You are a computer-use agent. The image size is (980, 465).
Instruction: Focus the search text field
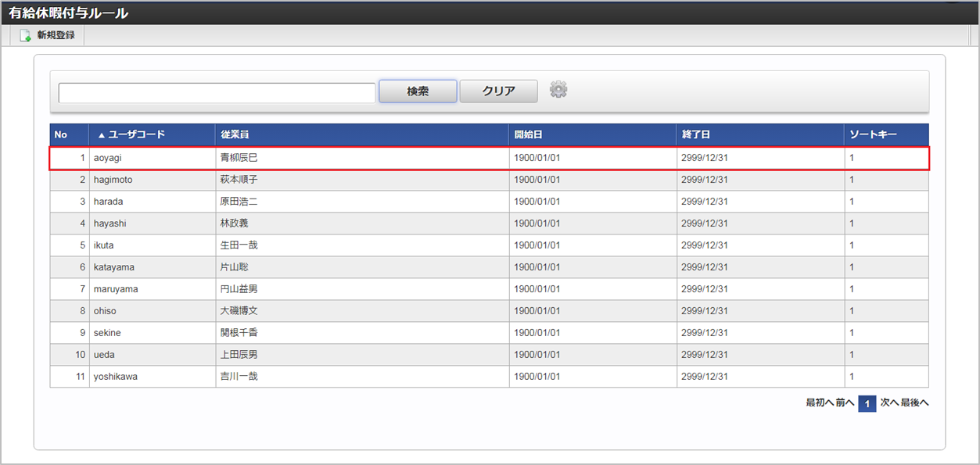(217, 92)
